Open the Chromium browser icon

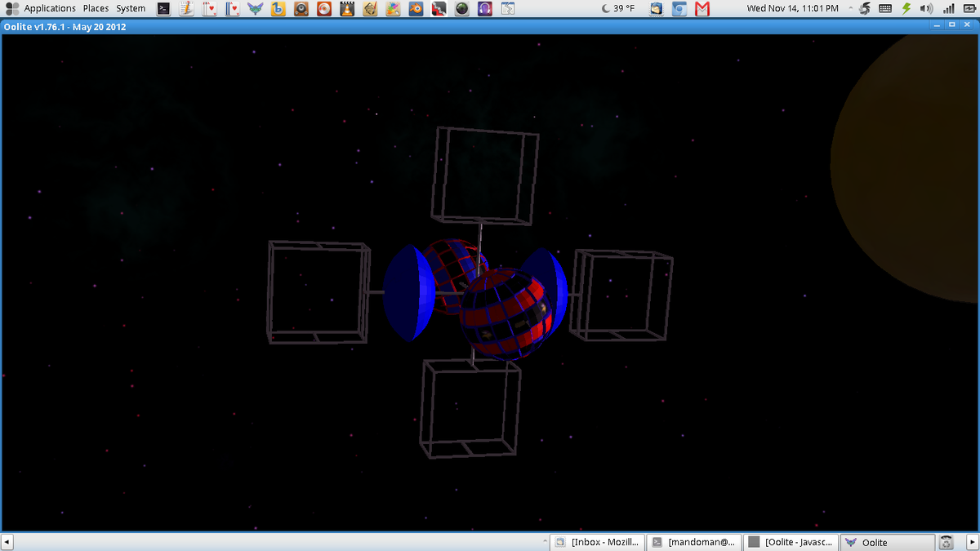(x=679, y=9)
